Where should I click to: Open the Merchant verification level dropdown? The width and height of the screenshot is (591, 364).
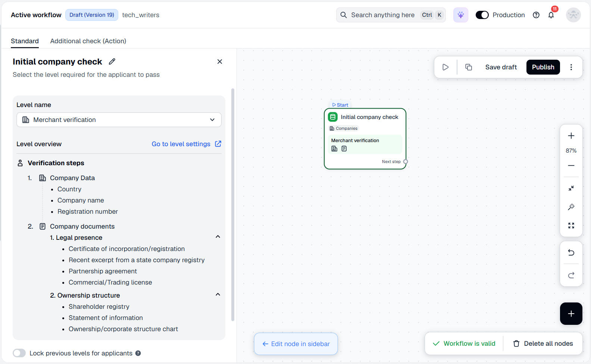(x=119, y=120)
